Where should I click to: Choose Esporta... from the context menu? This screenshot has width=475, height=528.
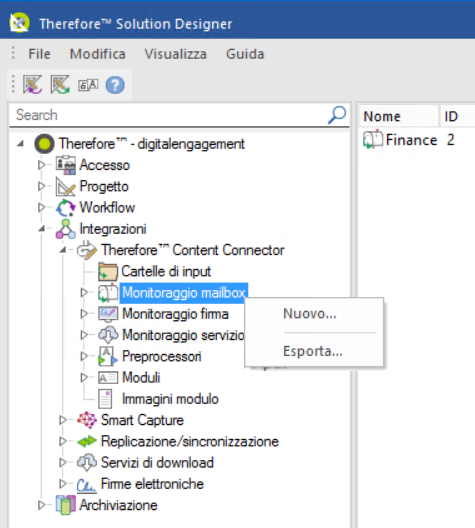(314, 351)
